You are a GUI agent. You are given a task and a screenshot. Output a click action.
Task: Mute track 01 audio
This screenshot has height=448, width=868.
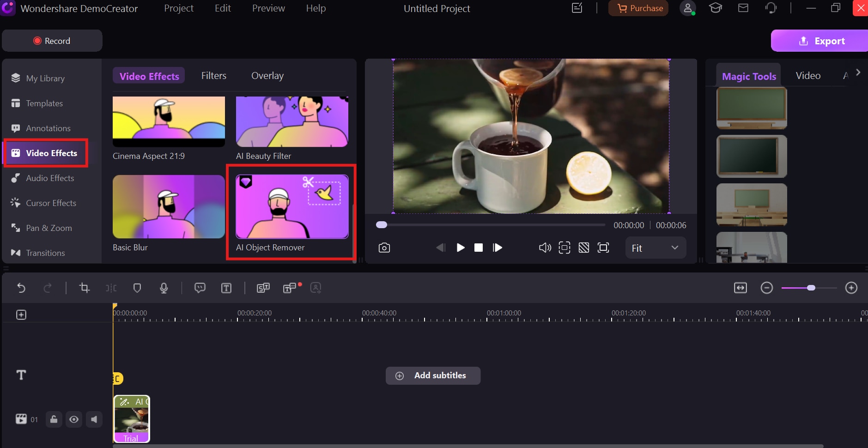(x=94, y=419)
